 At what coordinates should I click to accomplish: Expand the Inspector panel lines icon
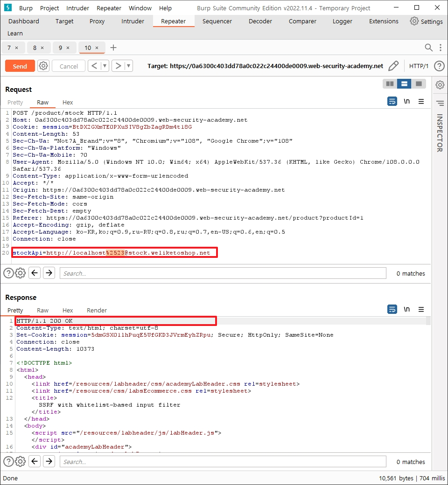440,103
